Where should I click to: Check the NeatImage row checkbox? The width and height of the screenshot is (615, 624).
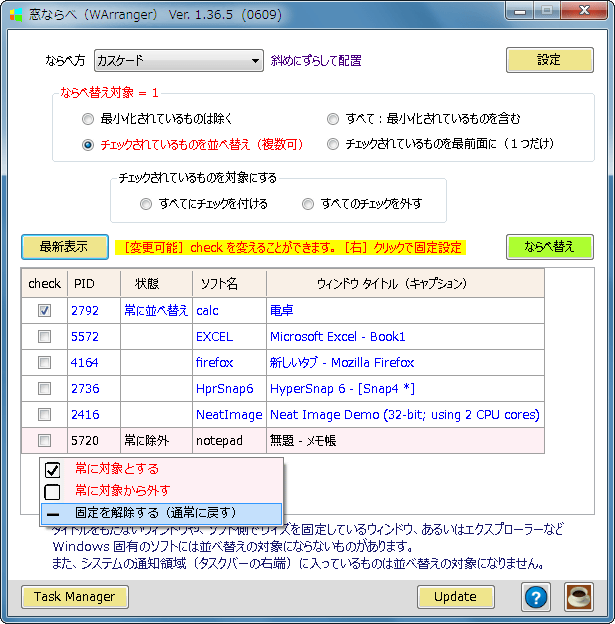click(x=44, y=415)
